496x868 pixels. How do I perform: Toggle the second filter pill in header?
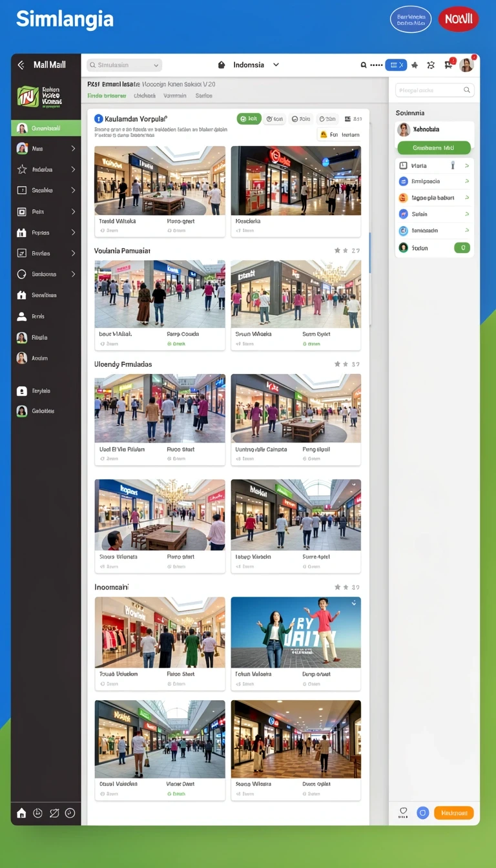tap(274, 119)
